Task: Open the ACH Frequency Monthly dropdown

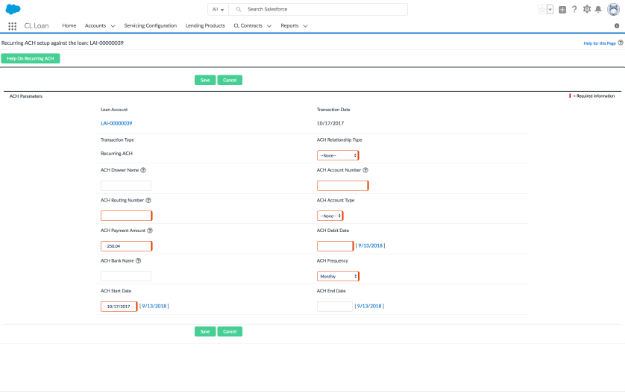Action: coord(338,276)
